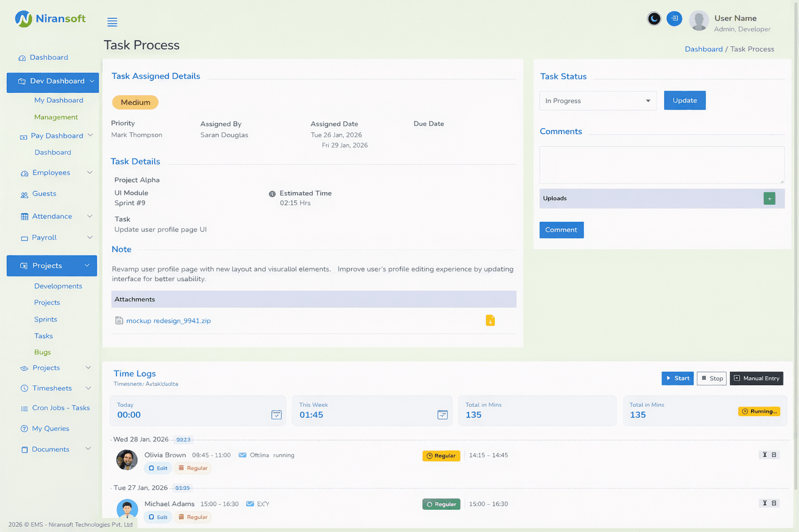Toggle dark mode moon icon
This screenshot has height=532, width=799.
[654, 19]
